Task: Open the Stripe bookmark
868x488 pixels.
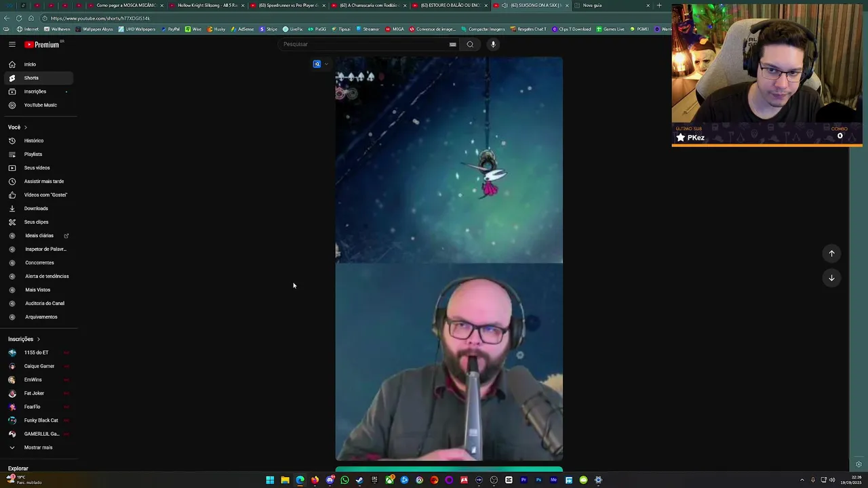Action: (x=269, y=29)
